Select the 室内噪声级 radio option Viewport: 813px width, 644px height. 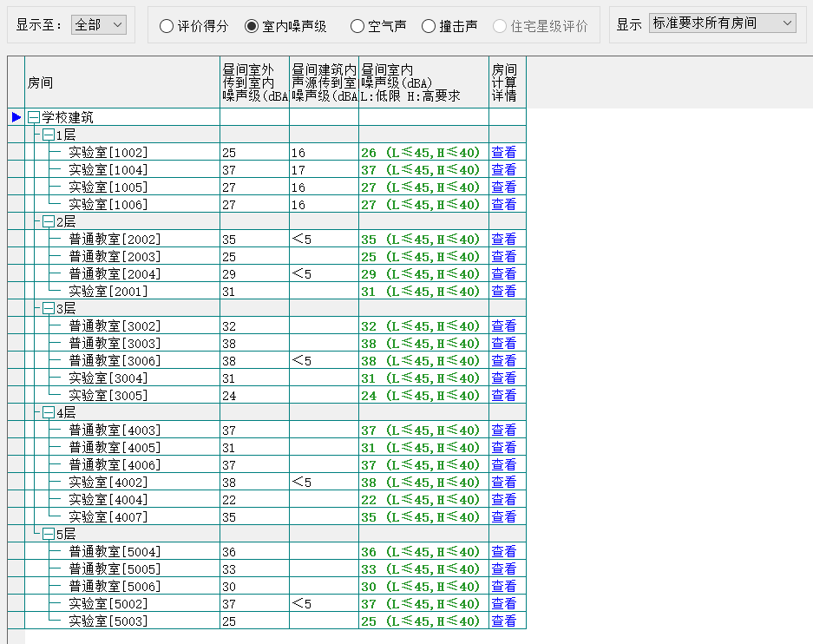(252, 27)
